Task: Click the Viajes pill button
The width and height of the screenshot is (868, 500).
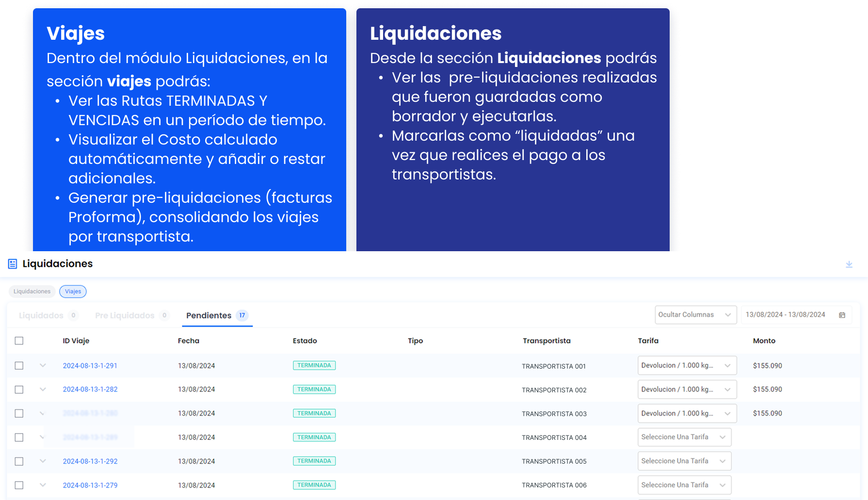Action: click(x=73, y=291)
